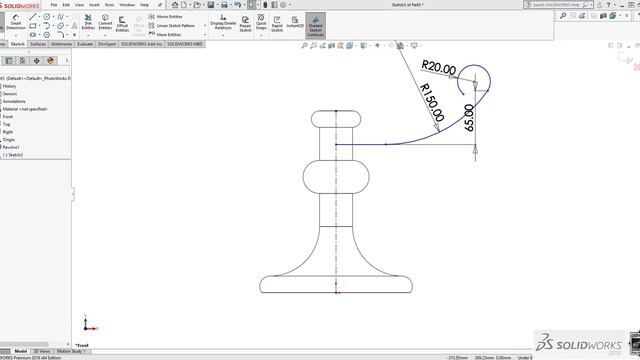The image size is (640, 360).
Task: Select Offset Entities tool
Action: point(122,24)
